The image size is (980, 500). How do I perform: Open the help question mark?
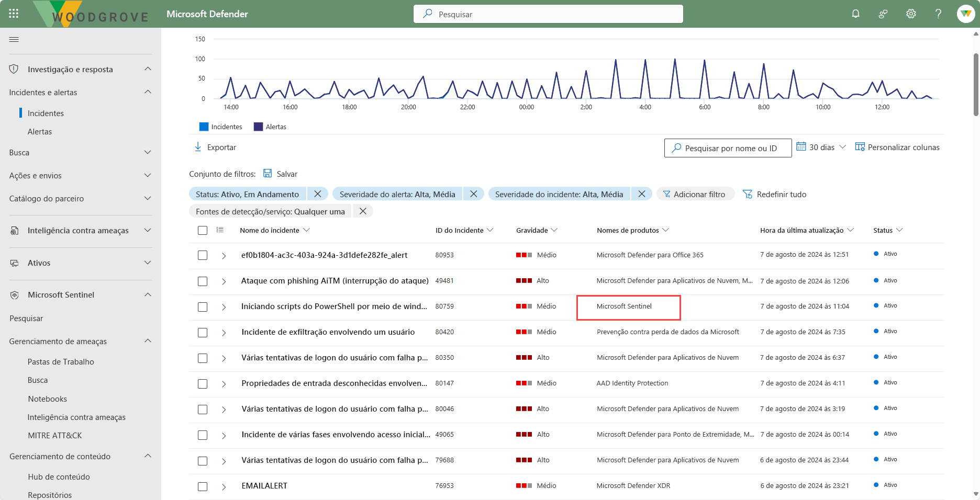[938, 14]
